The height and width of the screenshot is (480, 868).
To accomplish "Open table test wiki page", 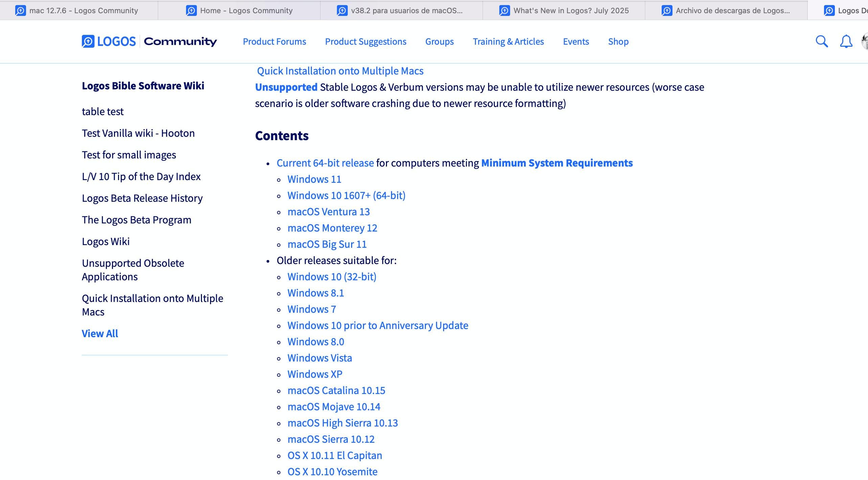I will click(102, 111).
